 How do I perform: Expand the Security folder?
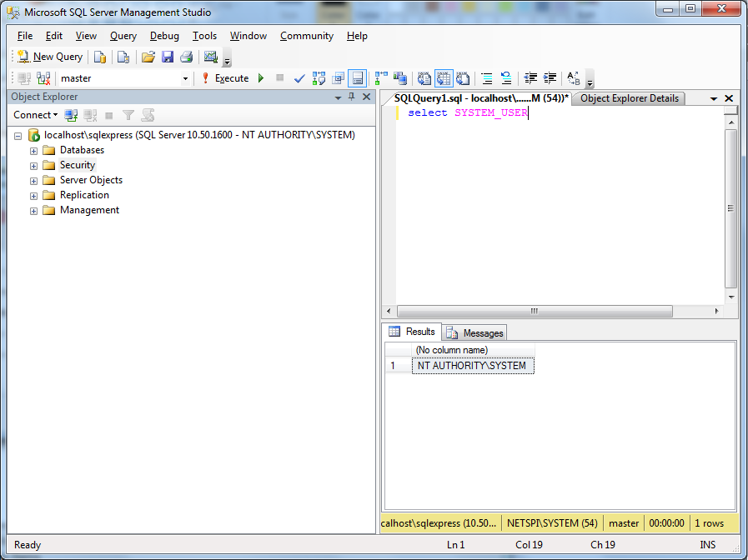tap(33, 166)
